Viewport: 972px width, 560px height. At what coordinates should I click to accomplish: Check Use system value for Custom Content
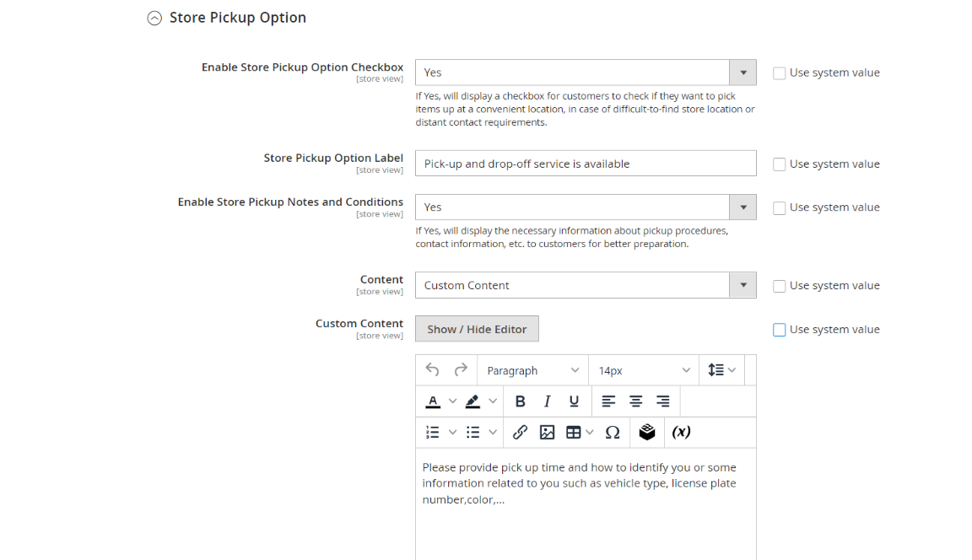pos(779,330)
